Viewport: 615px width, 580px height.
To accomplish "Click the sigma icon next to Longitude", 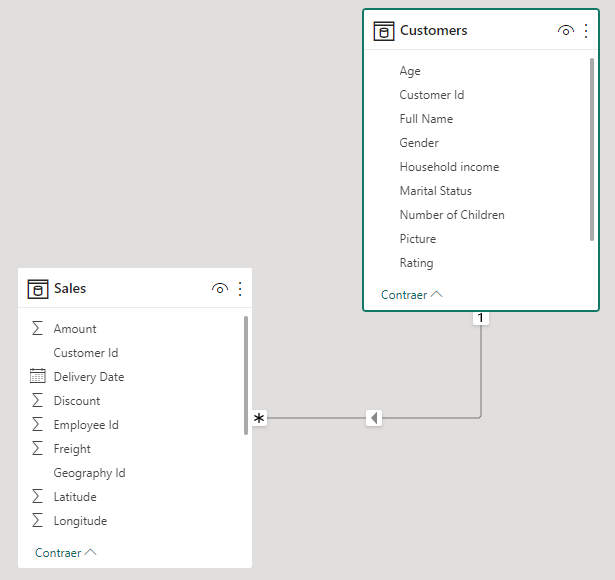I will tap(38, 521).
